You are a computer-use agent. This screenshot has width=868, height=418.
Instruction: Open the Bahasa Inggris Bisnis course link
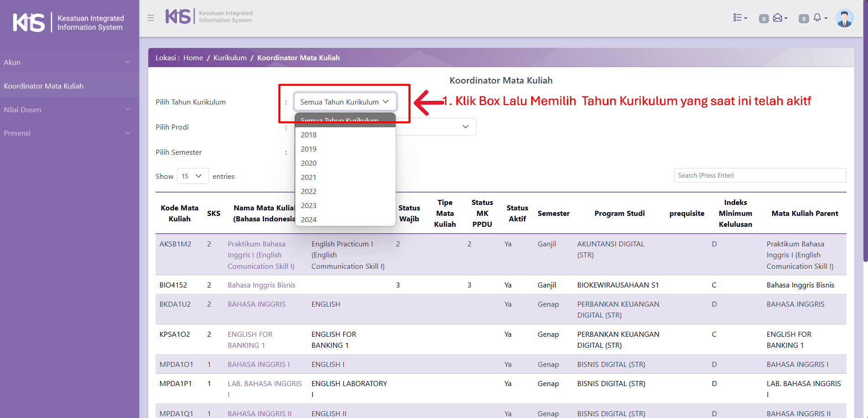coord(261,285)
